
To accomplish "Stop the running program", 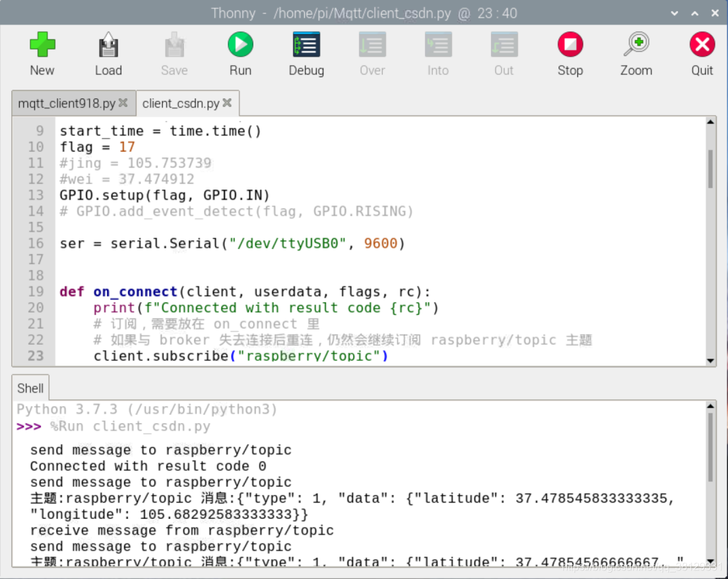I will coord(570,45).
